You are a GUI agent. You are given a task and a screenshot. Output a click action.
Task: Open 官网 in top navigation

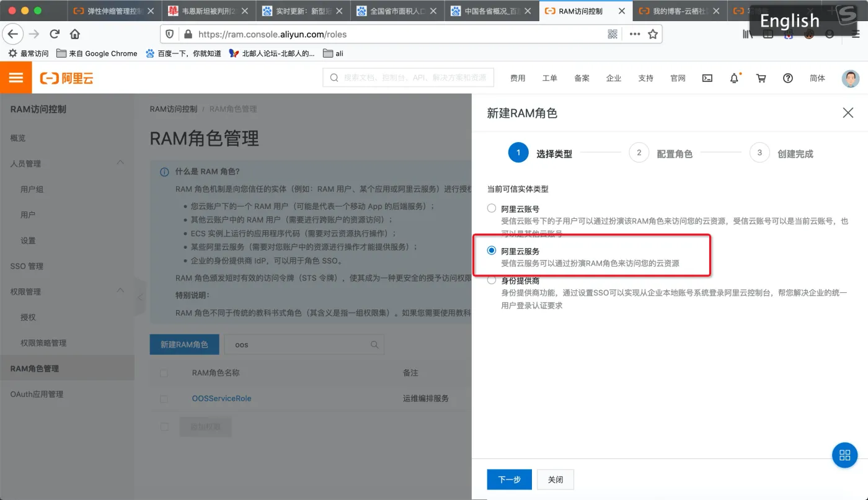pos(678,78)
